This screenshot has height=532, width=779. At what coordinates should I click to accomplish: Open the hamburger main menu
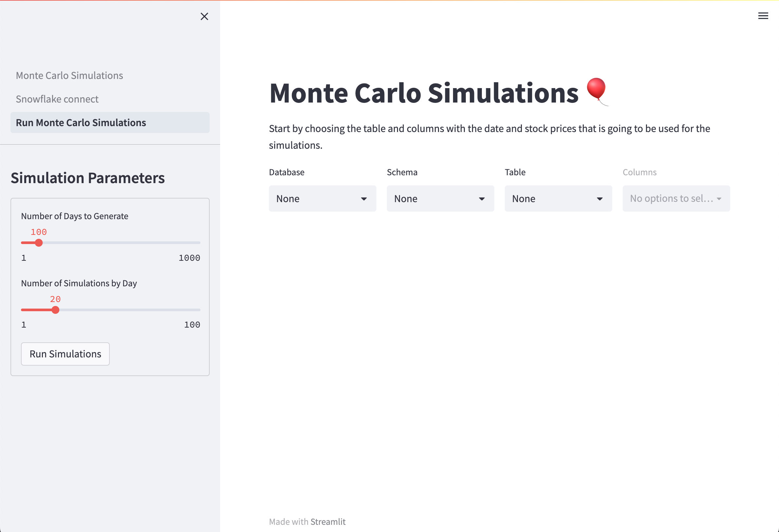pyautogui.click(x=763, y=16)
